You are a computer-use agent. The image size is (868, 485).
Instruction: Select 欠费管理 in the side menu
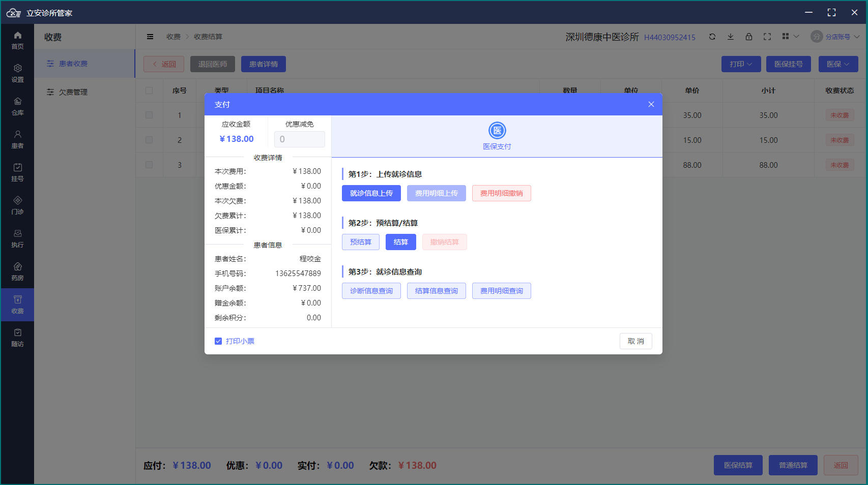click(84, 92)
